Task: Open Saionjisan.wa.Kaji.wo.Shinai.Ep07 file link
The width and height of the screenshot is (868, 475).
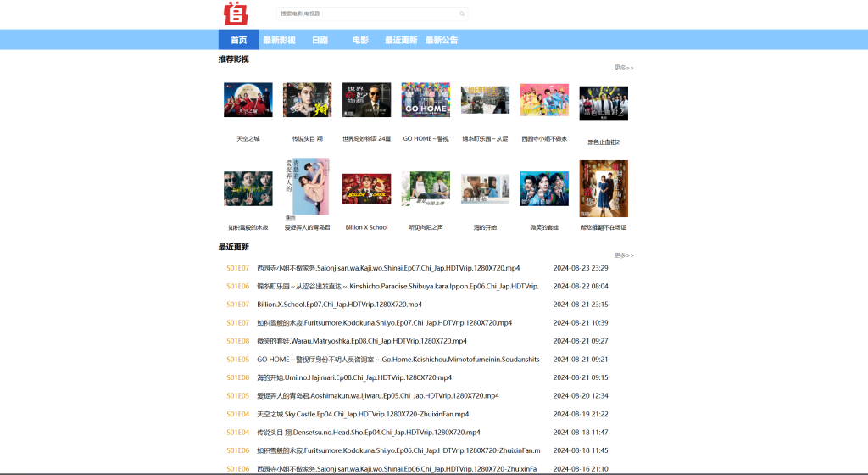Action: click(388, 268)
